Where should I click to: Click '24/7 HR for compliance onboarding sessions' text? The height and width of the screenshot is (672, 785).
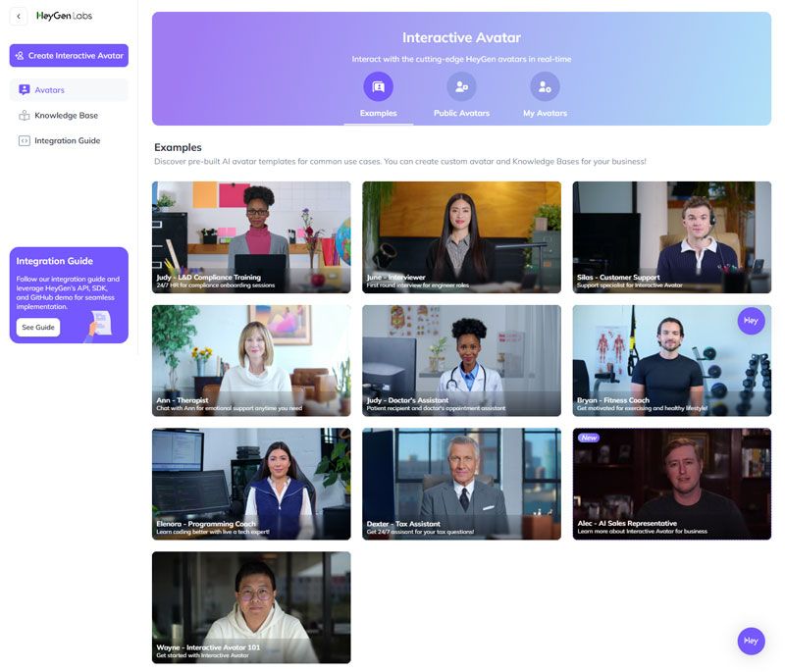point(216,285)
